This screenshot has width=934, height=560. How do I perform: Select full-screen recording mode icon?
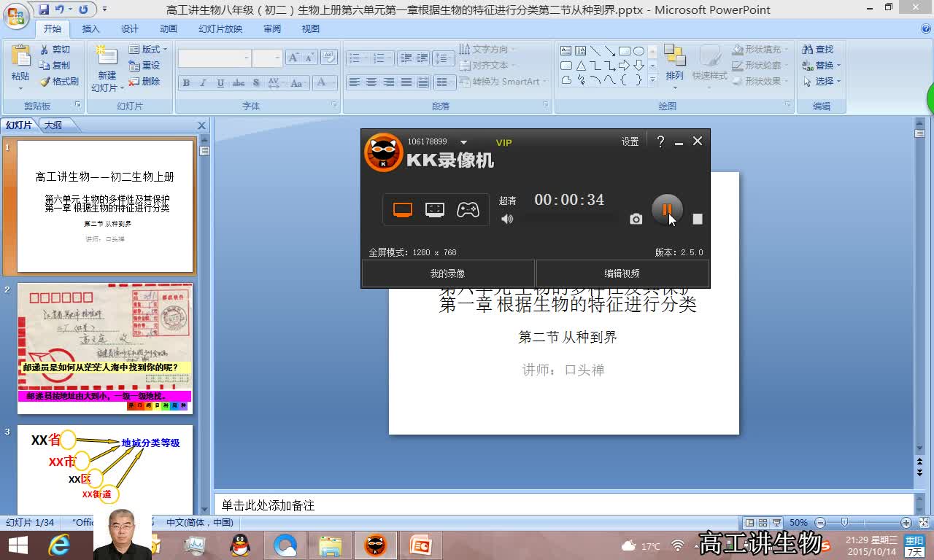[x=403, y=210]
